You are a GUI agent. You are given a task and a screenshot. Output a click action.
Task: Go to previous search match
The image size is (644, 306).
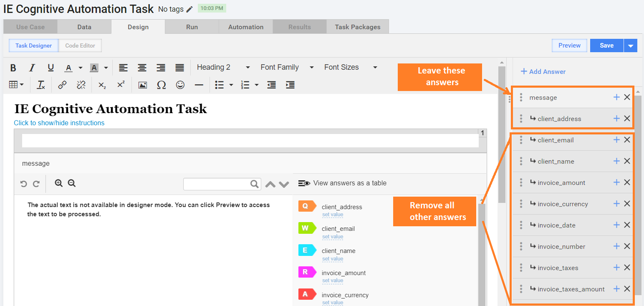(x=270, y=184)
